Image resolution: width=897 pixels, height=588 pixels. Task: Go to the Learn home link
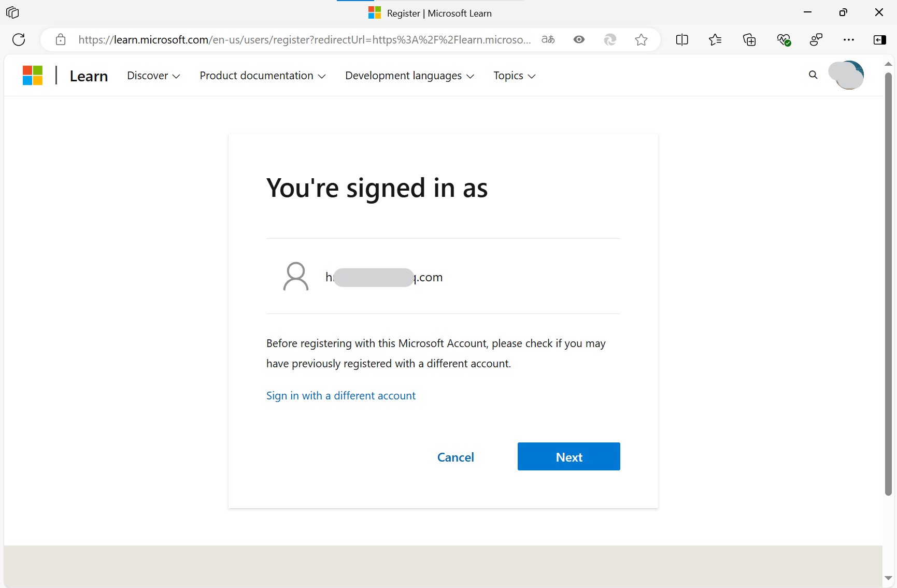coord(89,76)
